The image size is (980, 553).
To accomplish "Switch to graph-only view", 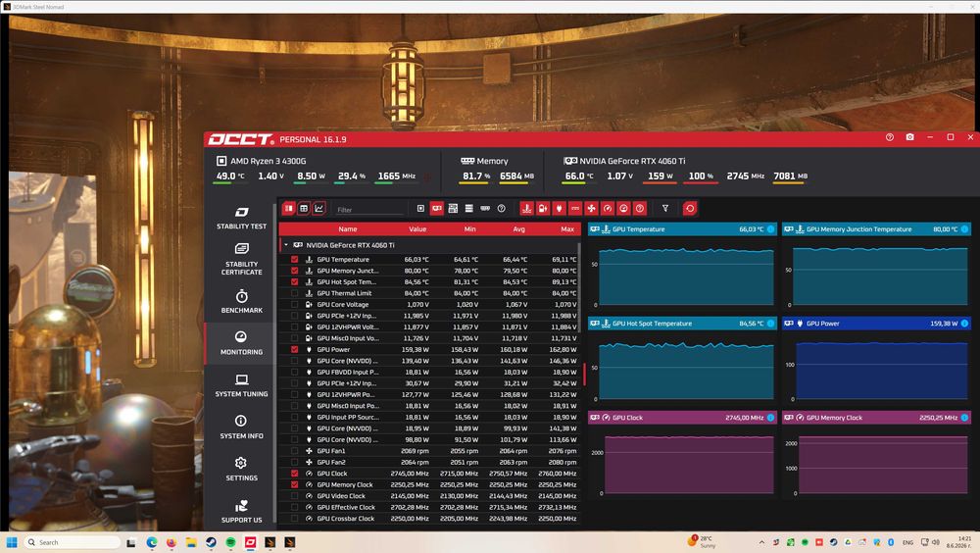I will (318, 208).
